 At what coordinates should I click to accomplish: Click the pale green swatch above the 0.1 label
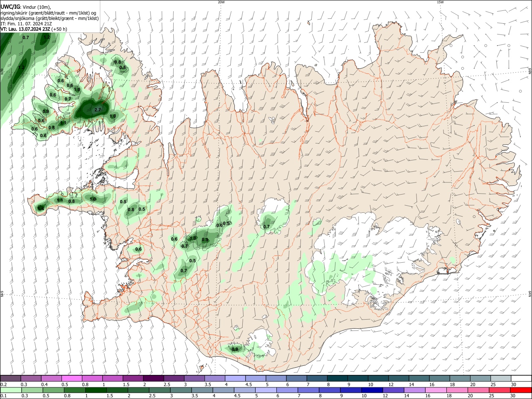tap(10, 390)
